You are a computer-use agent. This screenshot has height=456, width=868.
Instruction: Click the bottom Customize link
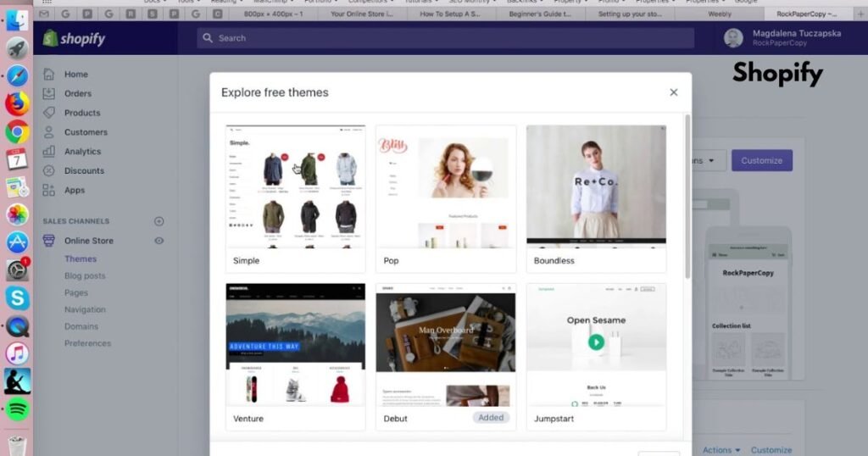pos(771,450)
